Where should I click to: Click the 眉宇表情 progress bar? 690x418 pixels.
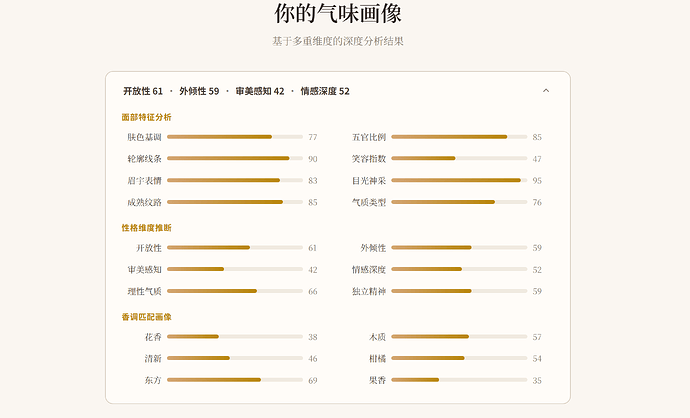pyautogui.click(x=235, y=180)
